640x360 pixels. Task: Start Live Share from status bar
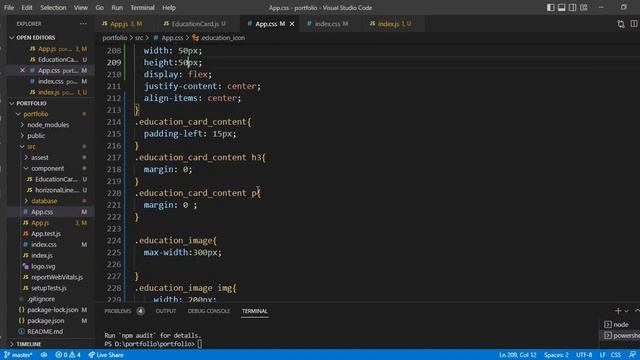[x=106, y=355]
